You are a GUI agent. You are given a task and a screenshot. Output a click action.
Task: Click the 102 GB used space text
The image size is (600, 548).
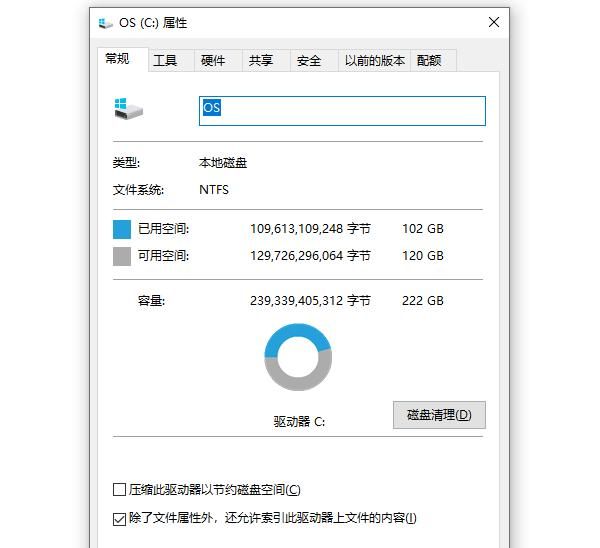point(423,229)
